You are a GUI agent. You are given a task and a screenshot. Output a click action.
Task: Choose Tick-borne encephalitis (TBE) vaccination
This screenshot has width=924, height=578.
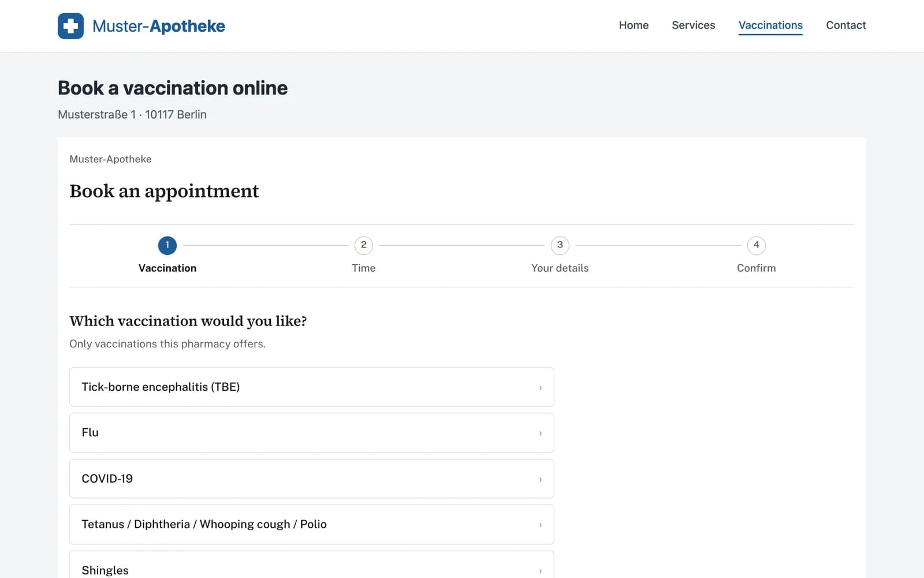312,387
